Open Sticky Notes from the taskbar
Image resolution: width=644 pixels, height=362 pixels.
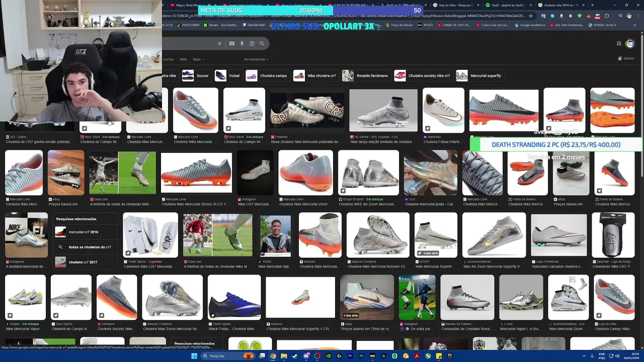(439, 356)
